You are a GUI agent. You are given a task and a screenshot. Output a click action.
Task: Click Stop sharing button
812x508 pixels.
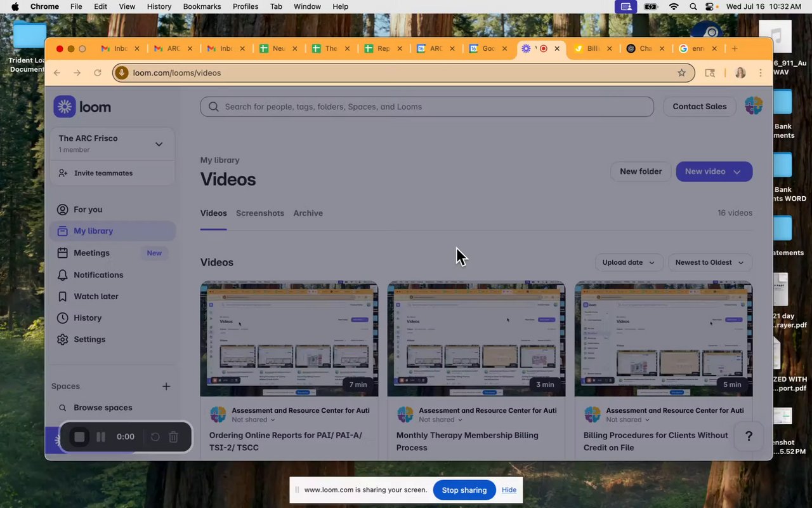pos(464,490)
